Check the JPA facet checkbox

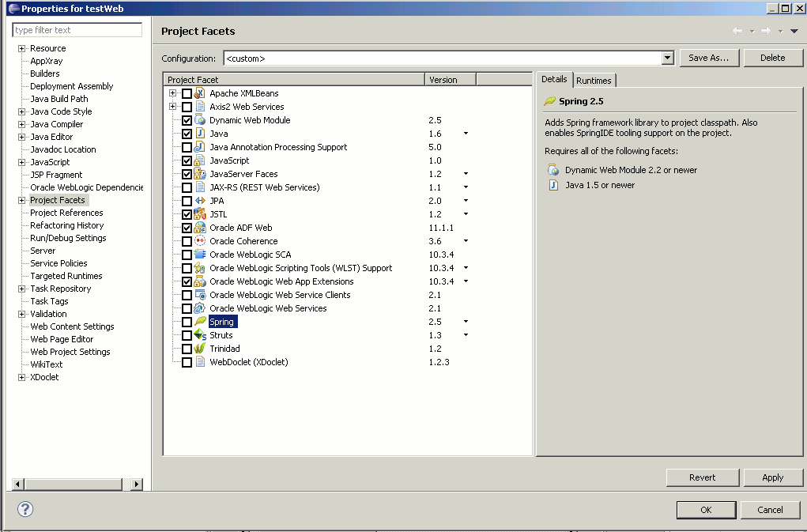[187, 201]
